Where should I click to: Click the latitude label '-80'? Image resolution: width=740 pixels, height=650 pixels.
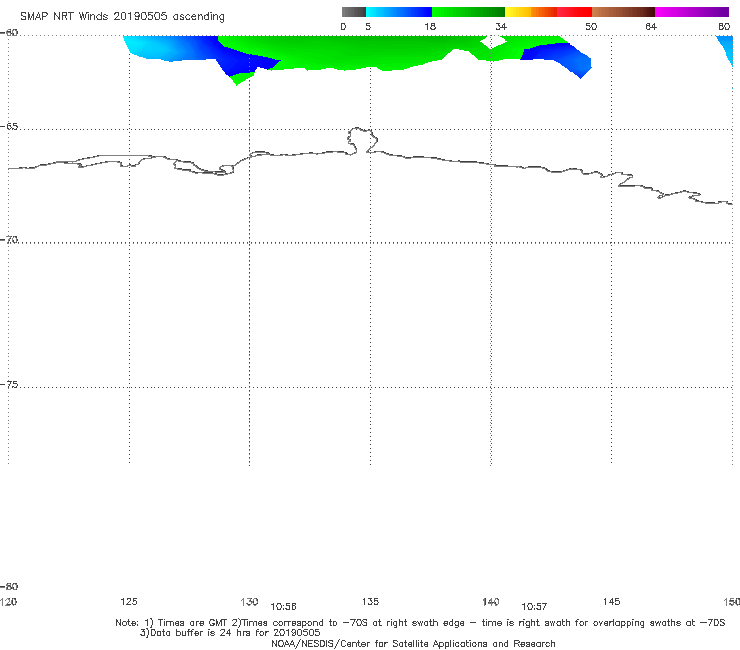click(9, 586)
